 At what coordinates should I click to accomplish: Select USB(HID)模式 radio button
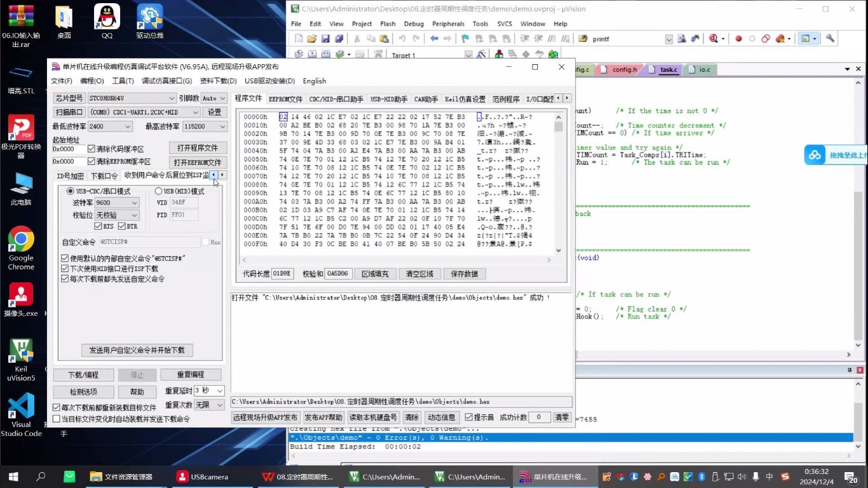point(159,191)
